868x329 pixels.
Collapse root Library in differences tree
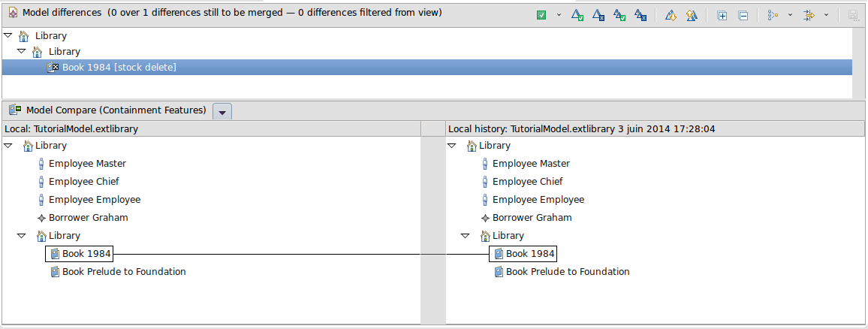click(8, 35)
